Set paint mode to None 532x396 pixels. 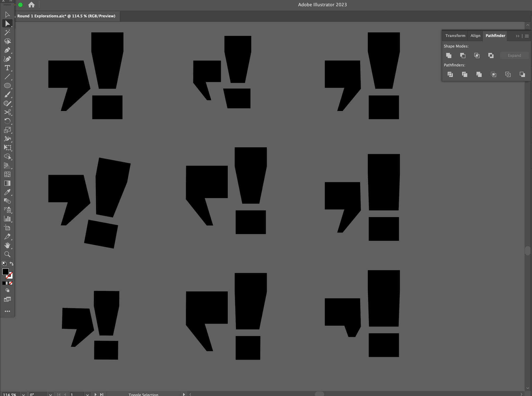(11, 283)
